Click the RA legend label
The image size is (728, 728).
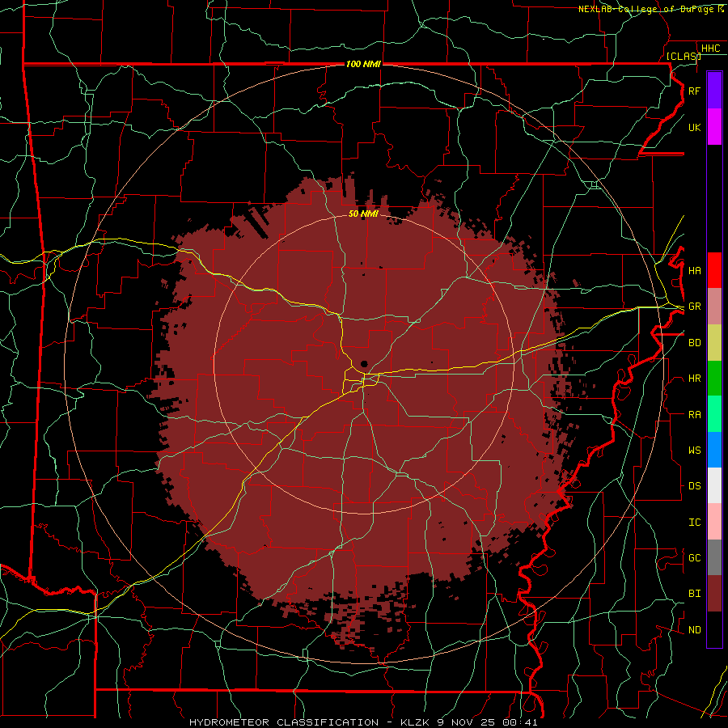[694, 415]
